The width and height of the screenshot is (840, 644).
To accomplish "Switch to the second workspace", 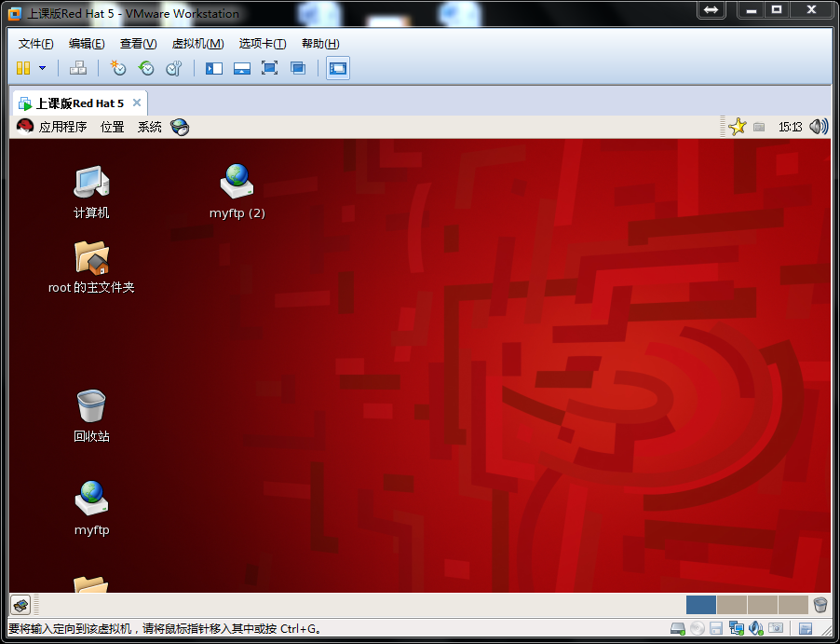I will coord(731,605).
